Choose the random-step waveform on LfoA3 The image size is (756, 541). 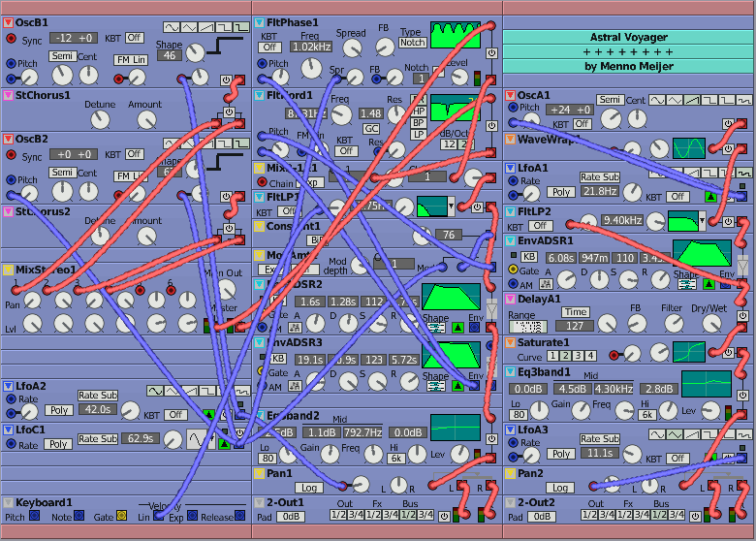click(x=744, y=434)
